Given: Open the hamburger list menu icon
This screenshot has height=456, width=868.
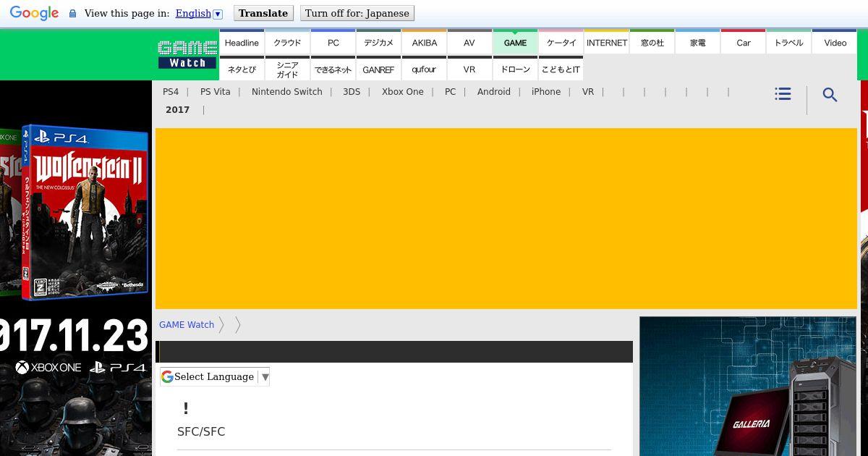Looking at the screenshot, I should pyautogui.click(x=783, y=94).
